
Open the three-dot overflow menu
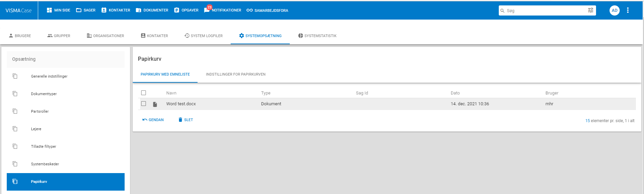(628, 10)
